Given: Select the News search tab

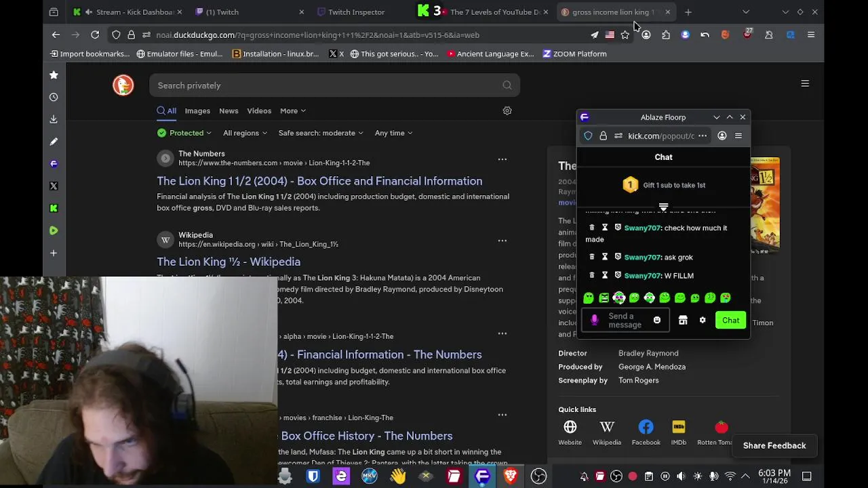Looking at the screenshot, I should 229,110.
